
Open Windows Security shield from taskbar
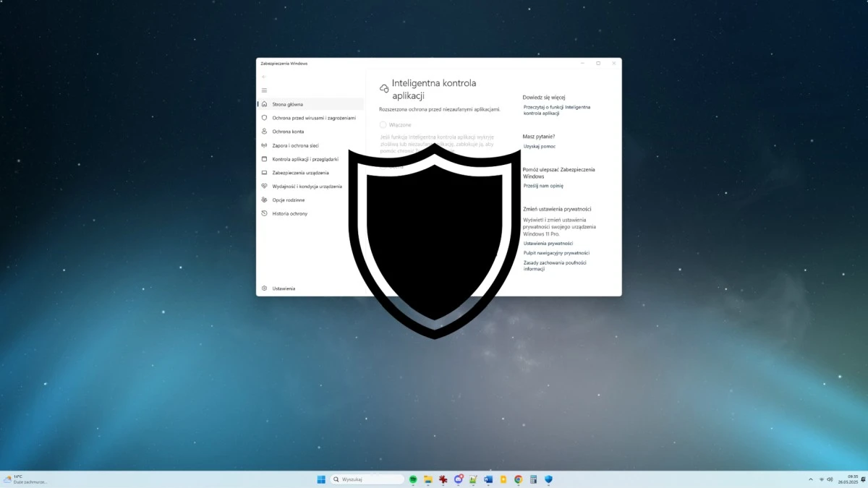click(548, 479)
